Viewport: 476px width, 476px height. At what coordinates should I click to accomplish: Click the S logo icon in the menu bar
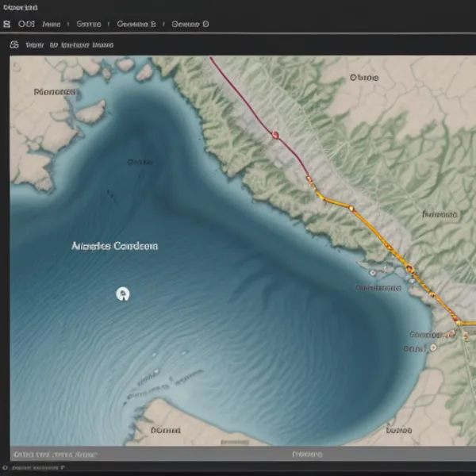(x=7, y=24)
